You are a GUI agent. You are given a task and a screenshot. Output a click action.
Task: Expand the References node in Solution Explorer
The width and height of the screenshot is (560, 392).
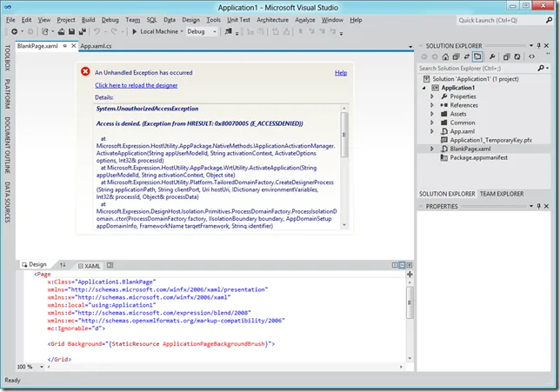(432, 105)
